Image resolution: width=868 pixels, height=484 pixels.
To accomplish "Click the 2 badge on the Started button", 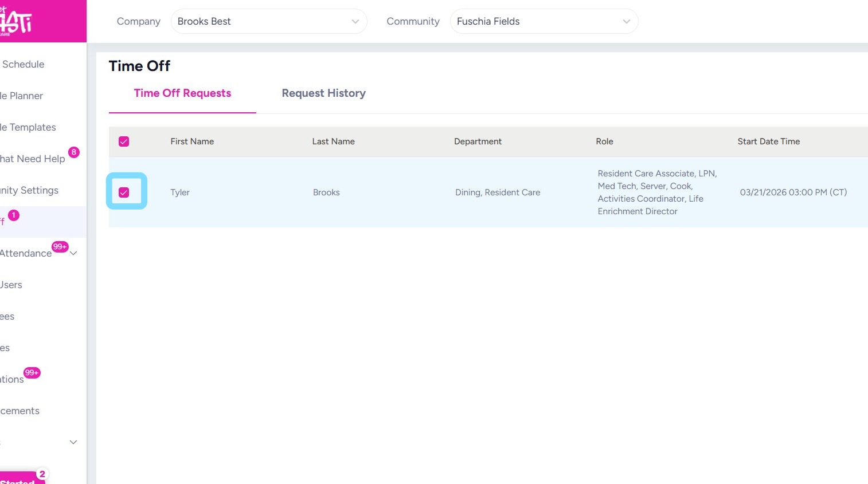I will (42, 474).
